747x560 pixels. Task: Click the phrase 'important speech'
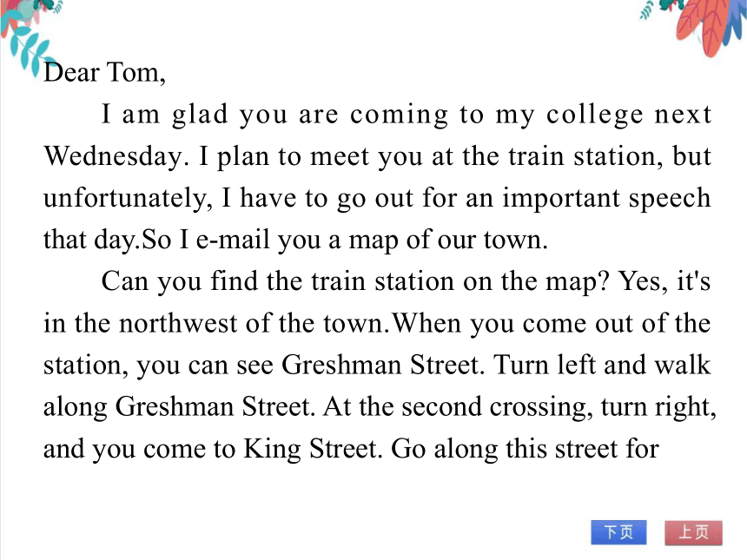pyautogui.click(x=606, y=199)
